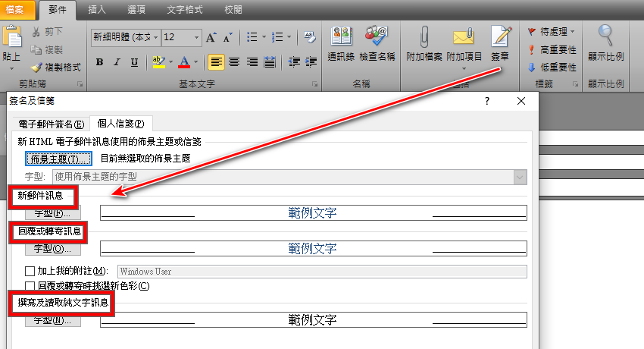Open the font size dropdown
This screenshot has width=644, height=349.
point(196,37)
